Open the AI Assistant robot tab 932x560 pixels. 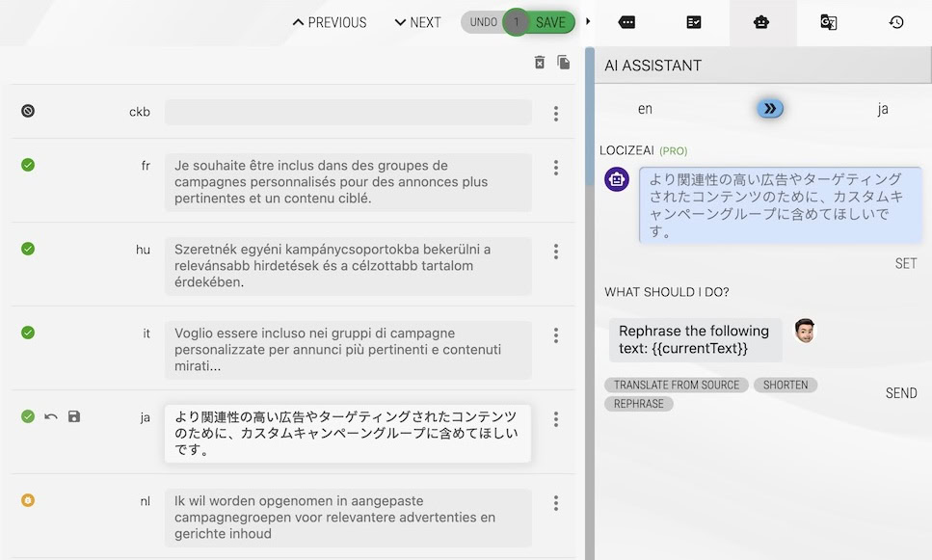pos(762,21)
